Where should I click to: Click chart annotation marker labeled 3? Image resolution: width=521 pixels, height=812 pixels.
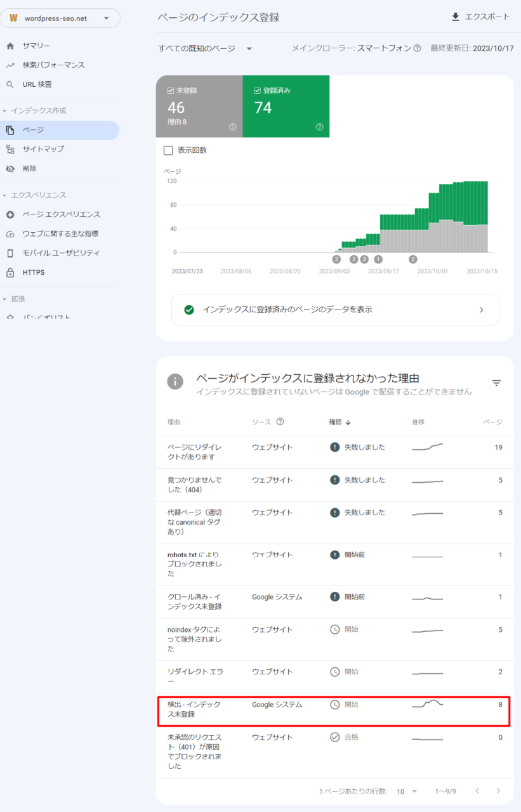[x=364, y=259]
